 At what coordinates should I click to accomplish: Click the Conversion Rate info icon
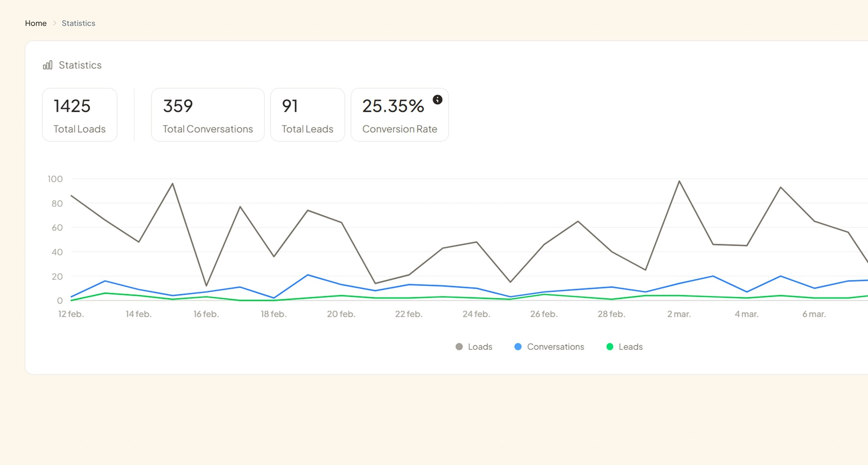tap(437, 100)
